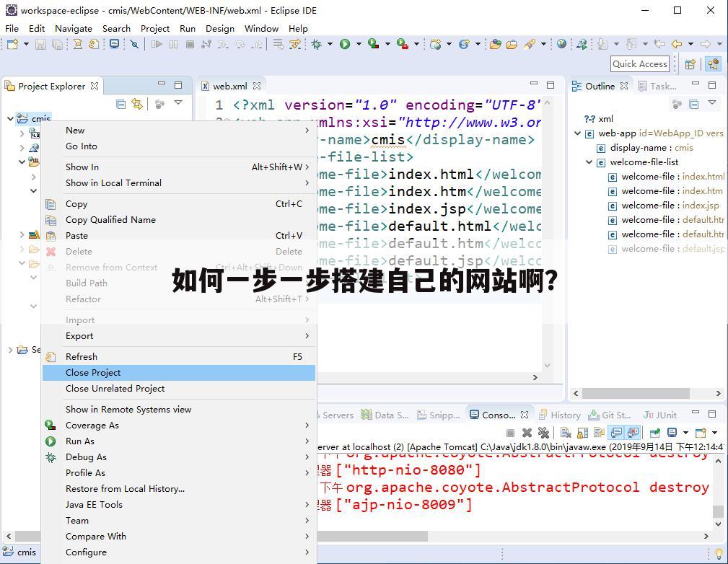Image resolution: width=728 pixels, height=564 pixels.
Task: Open Project Explorer view menu triangle
Action: [178, 102]
